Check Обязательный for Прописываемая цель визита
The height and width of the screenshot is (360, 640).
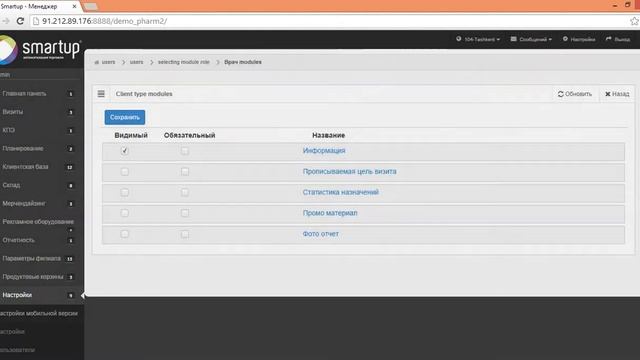click(185, 171)
